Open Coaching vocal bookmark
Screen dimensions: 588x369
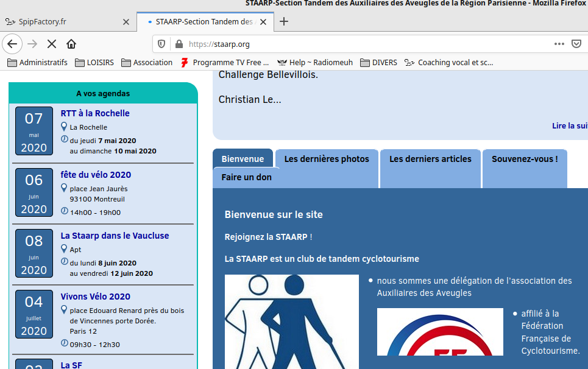[x=449, y=63]
